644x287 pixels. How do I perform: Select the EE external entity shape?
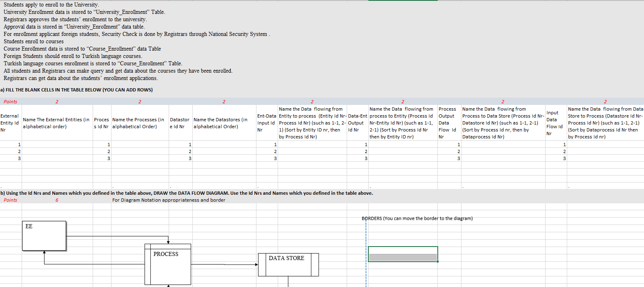coord(44,236)
